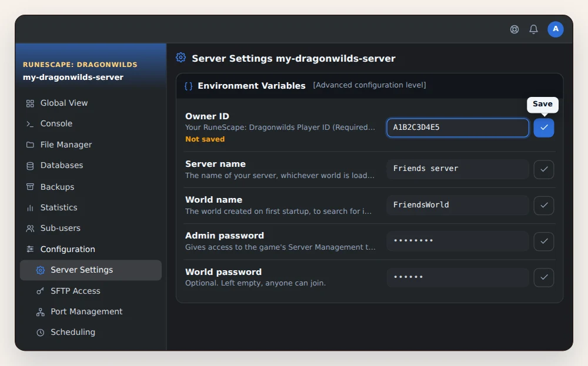588x366 pixels.
Task: Click the Scheduling clock icon
Action: coord(40,333)
